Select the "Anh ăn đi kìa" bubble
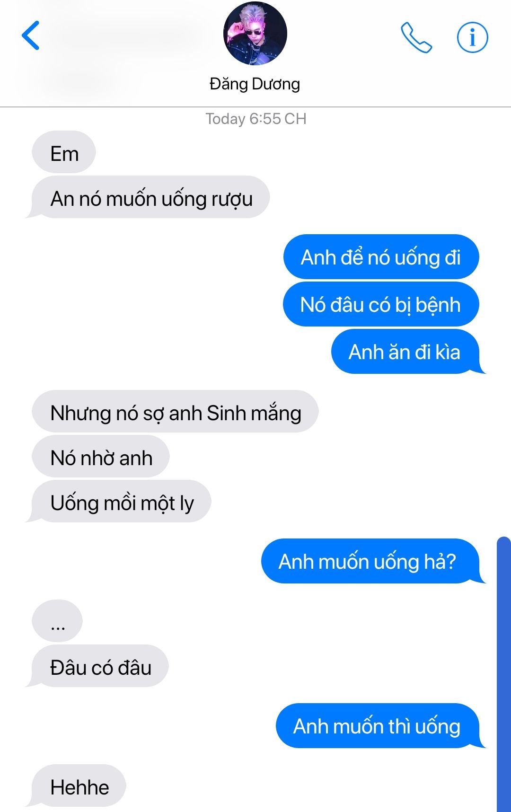 pos(407,352)
